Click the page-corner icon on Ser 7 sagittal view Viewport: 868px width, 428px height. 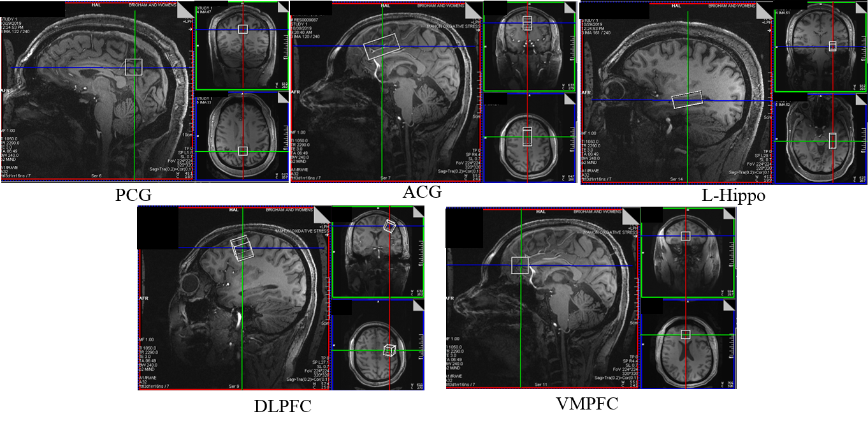pos(474,10)
